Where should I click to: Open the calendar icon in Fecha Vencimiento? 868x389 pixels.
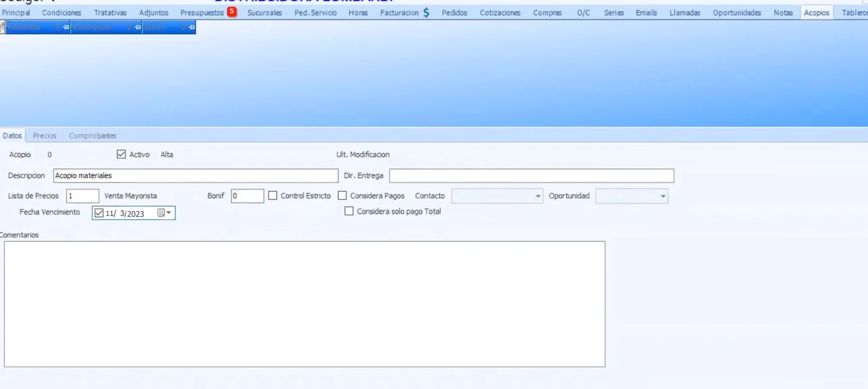point(161,213)
